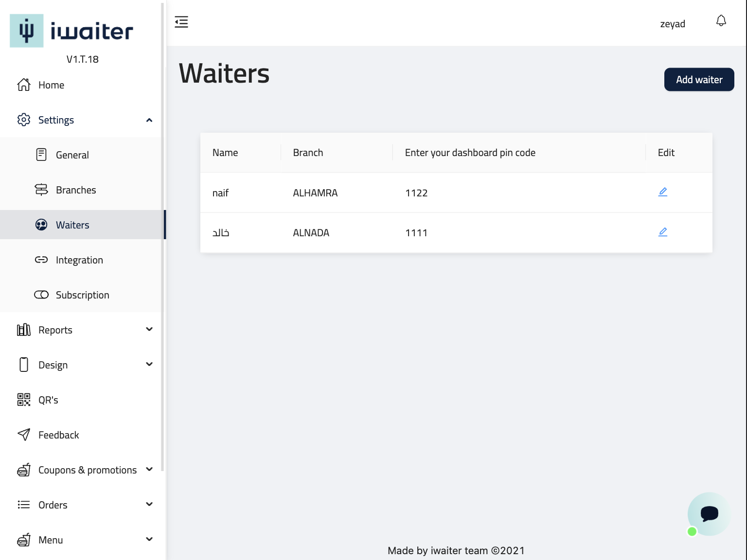Expand Coupons & promotions menu
The height and width of the screenshot is (560, 747).
(149, 470)
